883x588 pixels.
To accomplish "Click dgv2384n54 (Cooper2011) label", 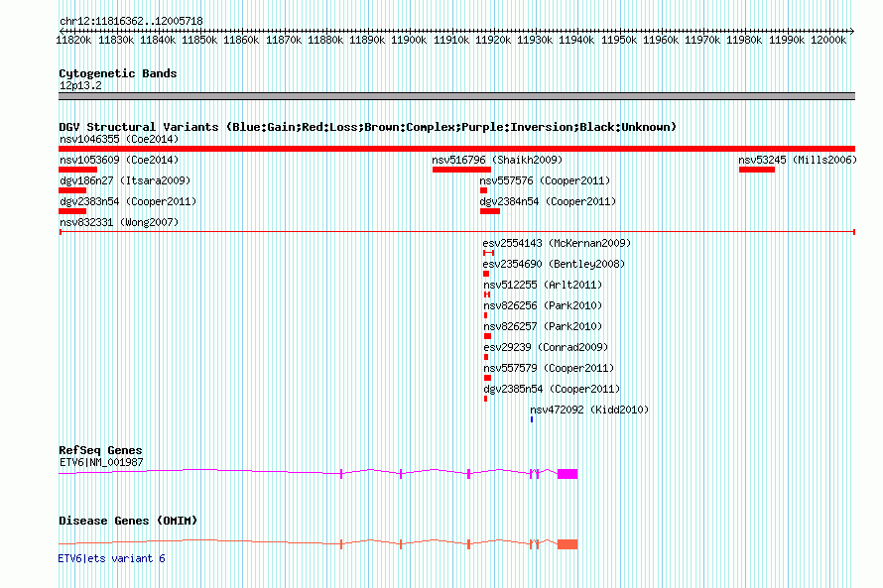I will pos(548,201).
